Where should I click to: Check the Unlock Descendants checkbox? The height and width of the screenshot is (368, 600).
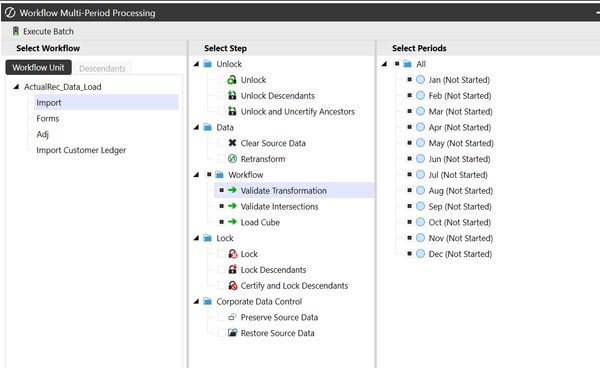(x=221, y=95)
